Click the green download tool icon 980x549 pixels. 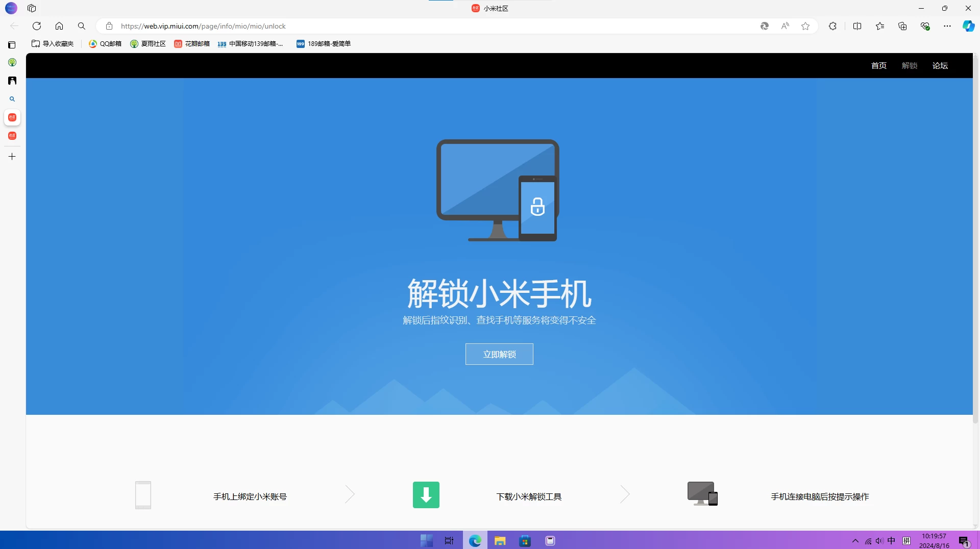(x=426, y=495)
